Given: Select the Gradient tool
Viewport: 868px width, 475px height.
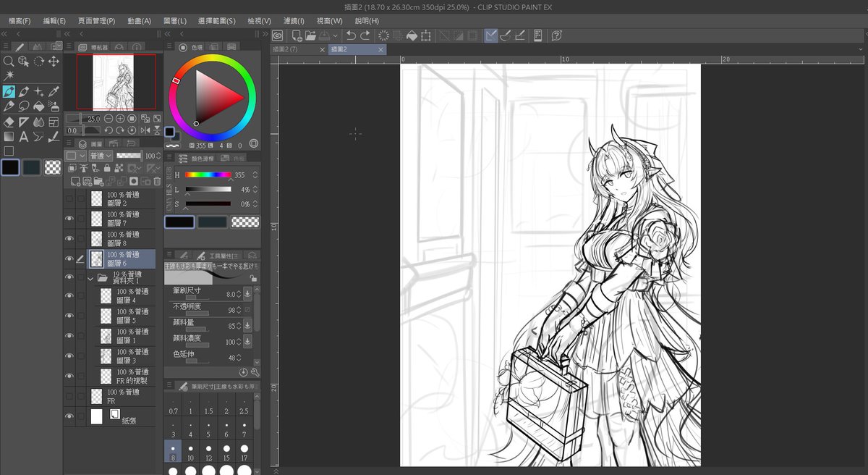Looking at the screenshot, I should coord(9,136).
